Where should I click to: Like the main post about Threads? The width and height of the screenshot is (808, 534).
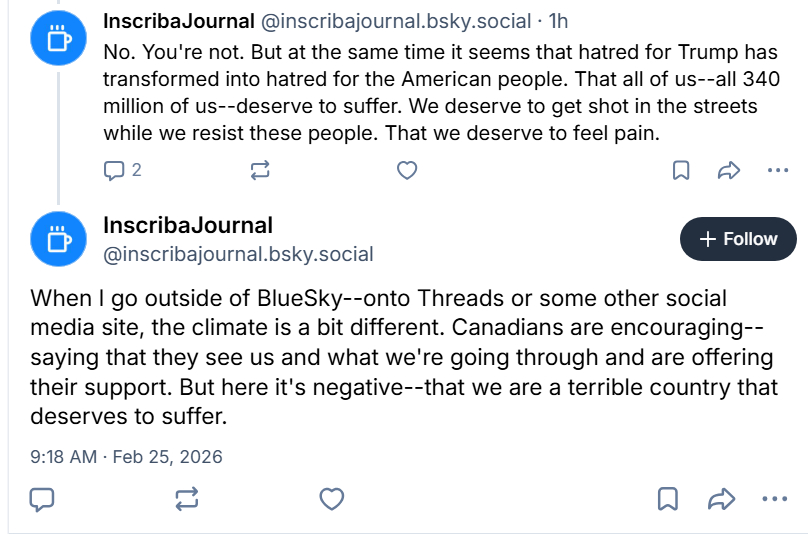[x=331, y=498]
